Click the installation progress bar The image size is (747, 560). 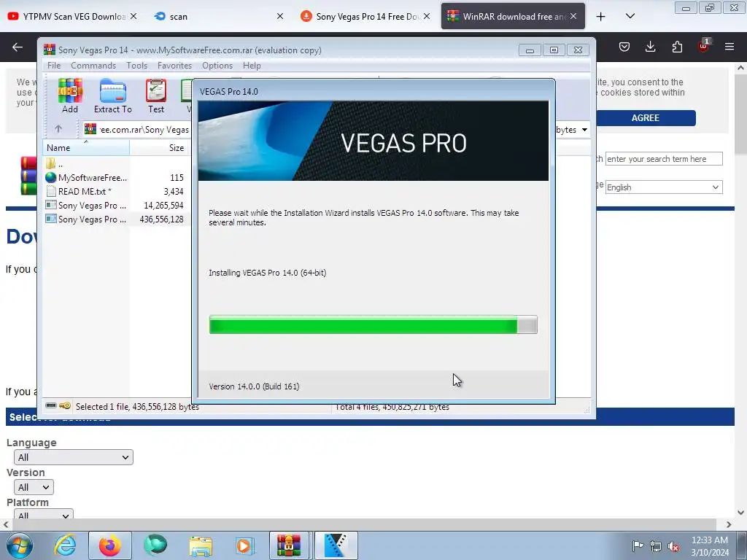373,324
